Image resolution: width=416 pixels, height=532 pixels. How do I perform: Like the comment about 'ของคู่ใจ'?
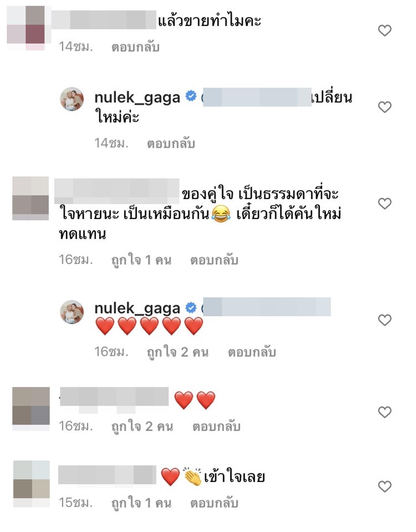click(385, 203)
